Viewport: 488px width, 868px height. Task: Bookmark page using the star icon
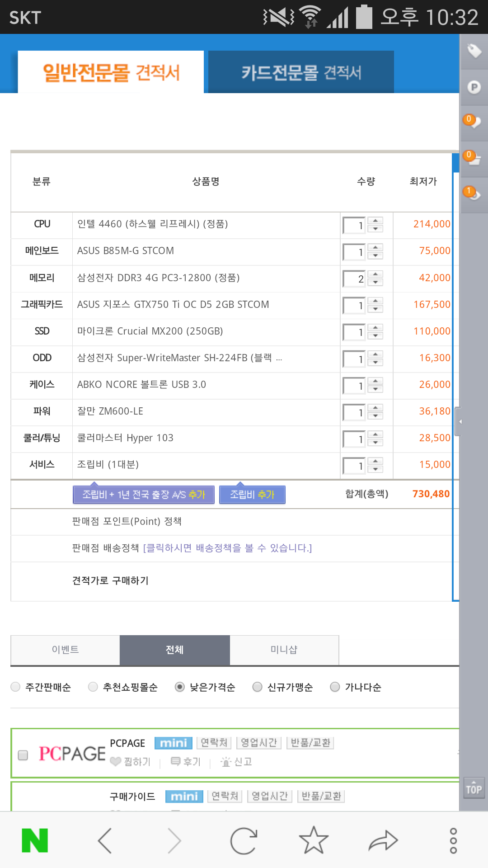point(314,840)
